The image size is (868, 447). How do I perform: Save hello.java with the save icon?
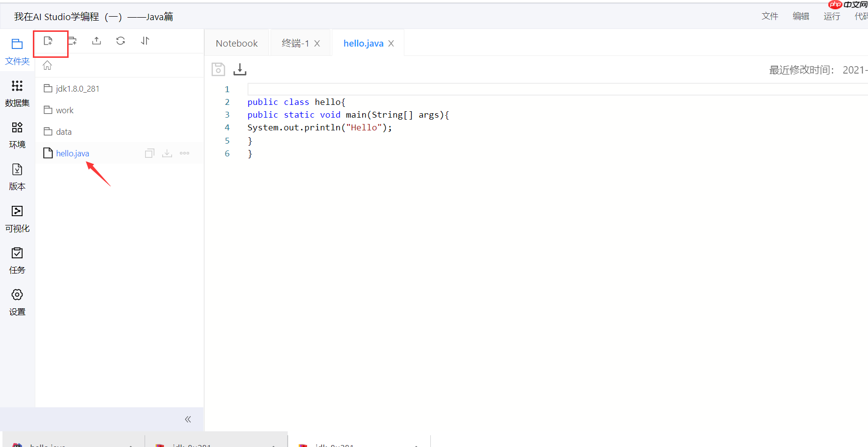(x=218, y=69)
